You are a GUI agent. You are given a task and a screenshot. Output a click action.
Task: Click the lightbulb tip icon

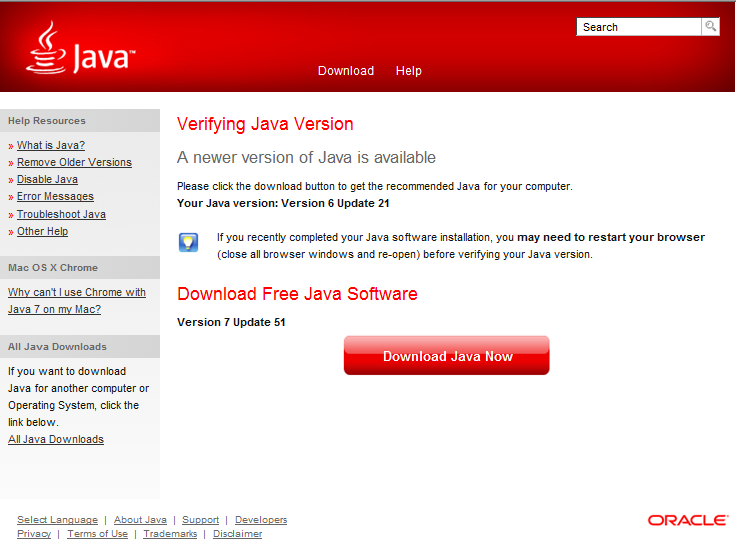(188, 242)
